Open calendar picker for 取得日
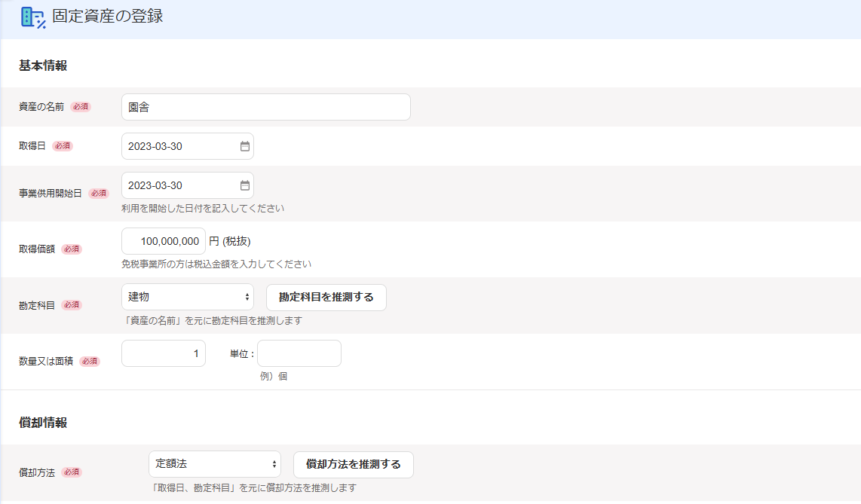 (x=245, y=146)
